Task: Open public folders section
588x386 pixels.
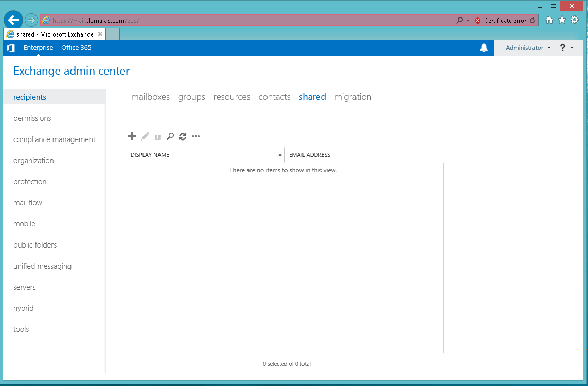Action: coord(35,245)
